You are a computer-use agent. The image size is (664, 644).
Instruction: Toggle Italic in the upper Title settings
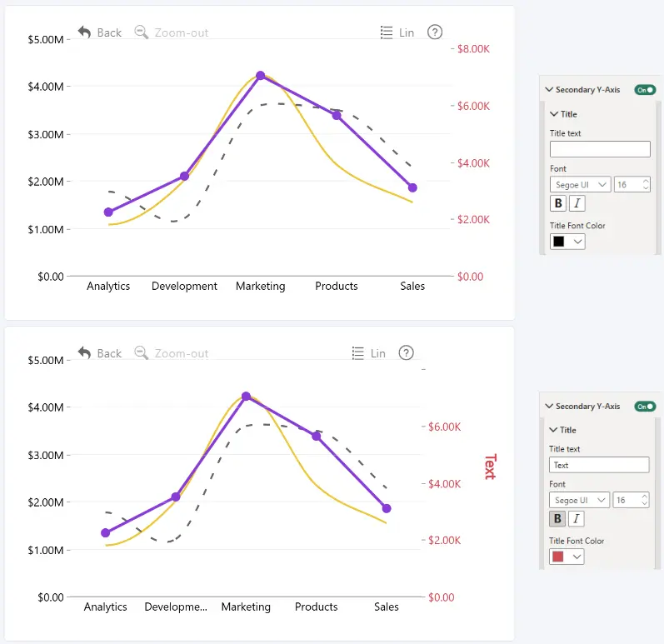coord(577,203)
